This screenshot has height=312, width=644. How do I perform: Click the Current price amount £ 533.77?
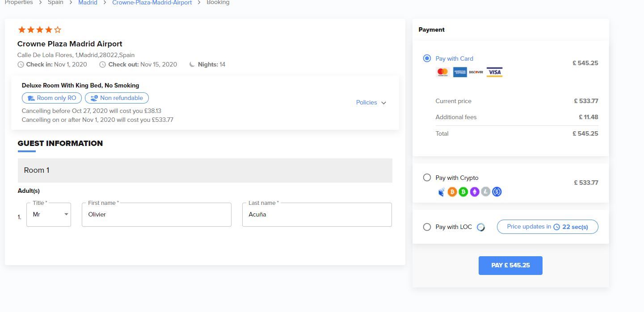point(586,101)
